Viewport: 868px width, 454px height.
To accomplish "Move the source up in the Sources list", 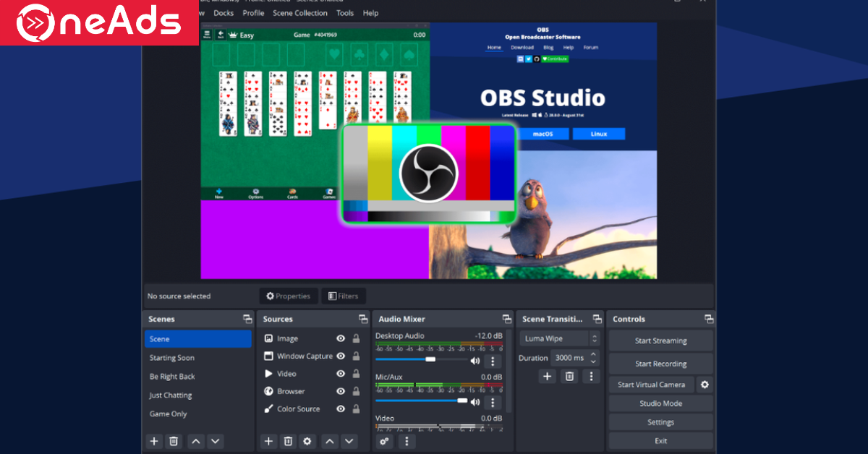I will pyautogui.click(x=330, y=441).
